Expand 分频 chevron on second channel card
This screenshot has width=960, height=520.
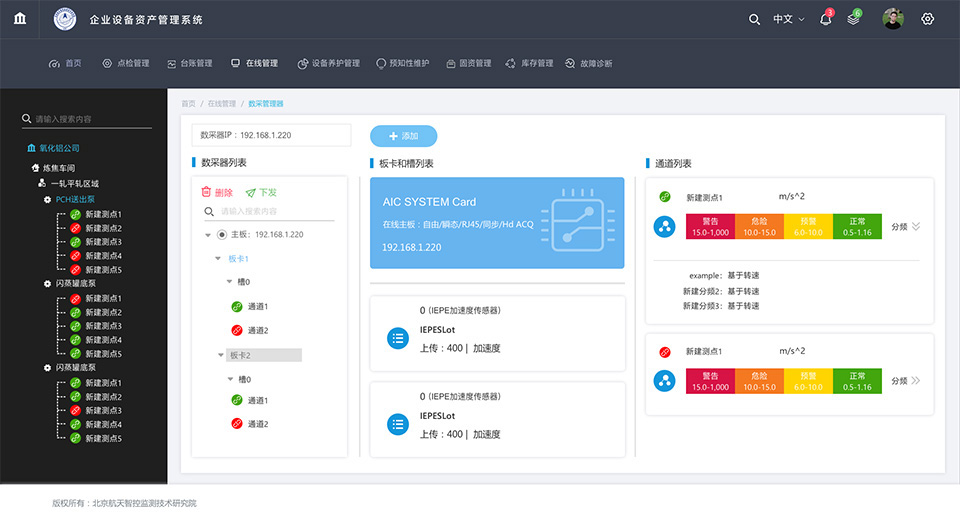(x=915, y=381)
